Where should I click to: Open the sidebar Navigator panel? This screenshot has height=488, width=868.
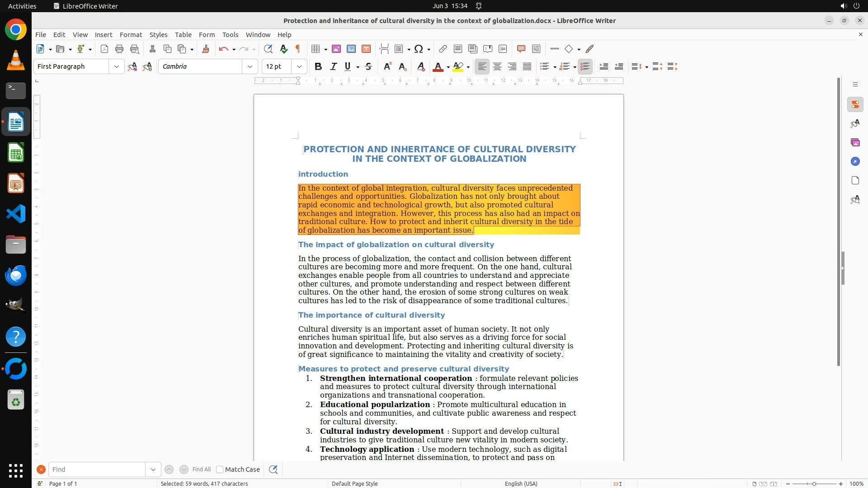(855, 162)
